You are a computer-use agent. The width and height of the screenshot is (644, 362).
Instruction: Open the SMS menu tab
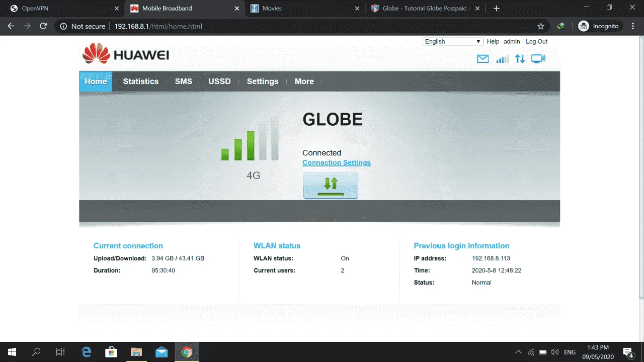(184, 81)
